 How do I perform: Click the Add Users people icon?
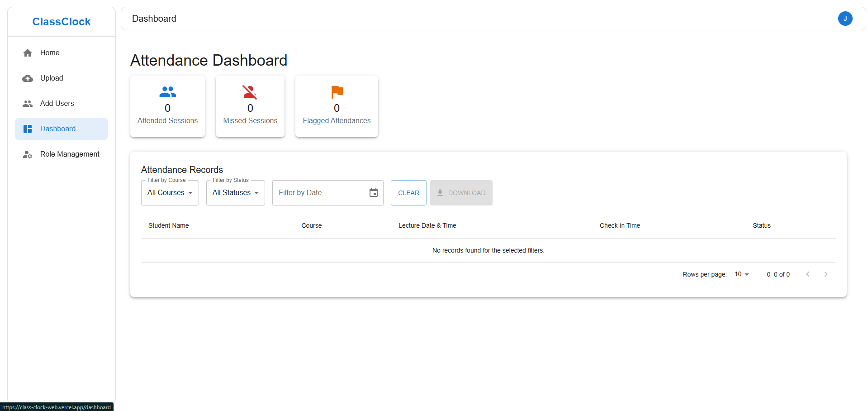pyautogui.click(x=27, y=103)
